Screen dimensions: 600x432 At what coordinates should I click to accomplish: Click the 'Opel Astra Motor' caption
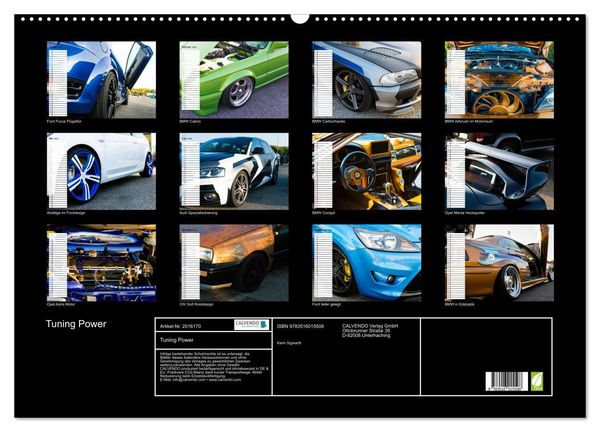click(x=61, y=305)
